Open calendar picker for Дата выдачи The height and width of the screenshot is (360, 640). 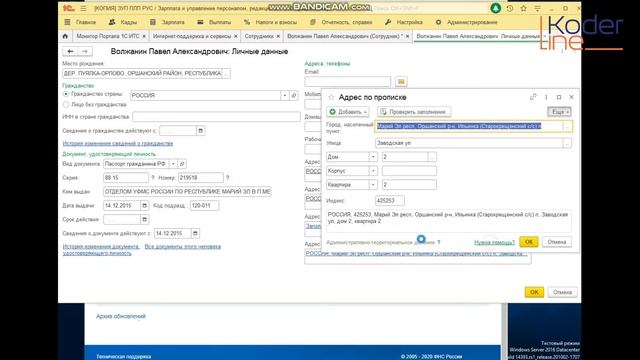tap(144, 206)
